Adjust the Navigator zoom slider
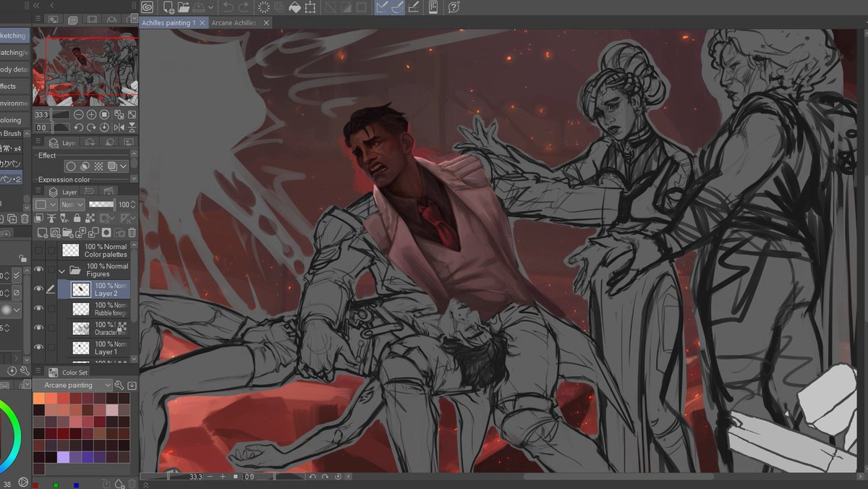This screenshot has width=868, height=489. (x=61, y=114)
